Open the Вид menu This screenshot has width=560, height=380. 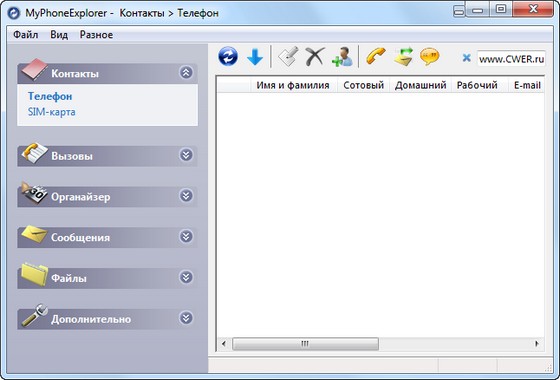pyautogui.click(x=59, y=35)
